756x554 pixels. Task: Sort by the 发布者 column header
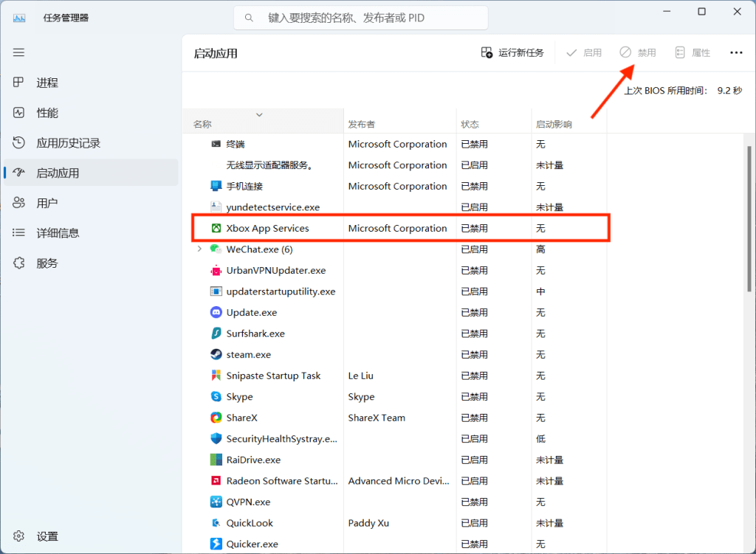pos(399,121)
